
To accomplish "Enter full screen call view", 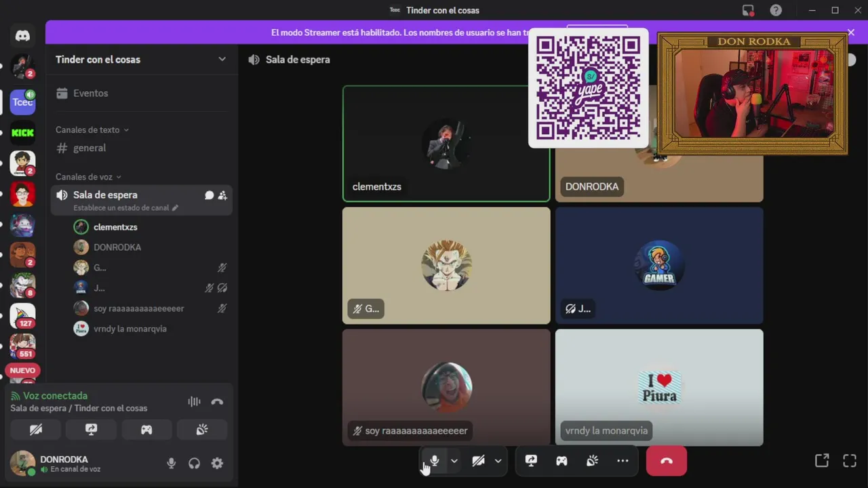I will (x=850, y=461).
